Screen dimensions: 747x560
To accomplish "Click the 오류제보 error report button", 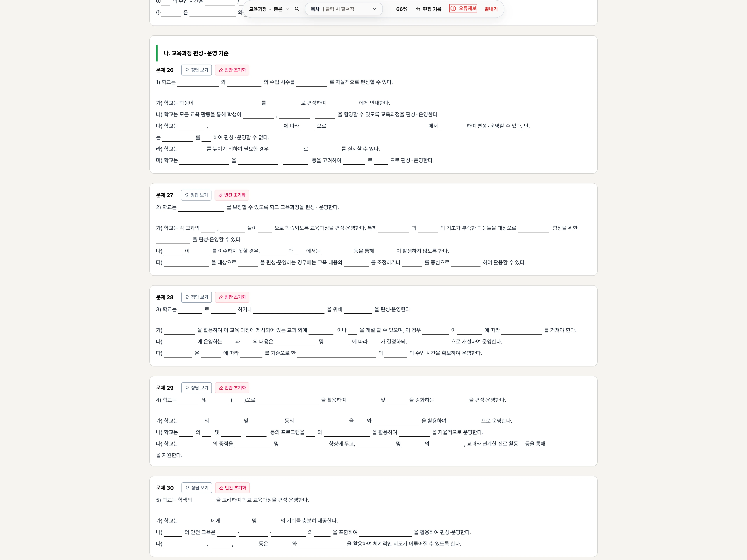I will pos(463,8).
